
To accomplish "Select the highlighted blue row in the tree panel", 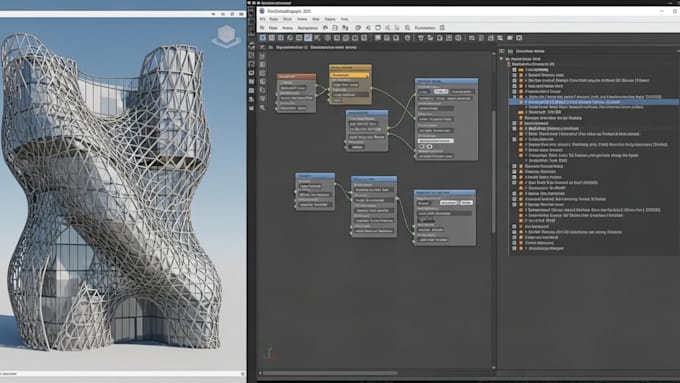I will pos(593,102).
